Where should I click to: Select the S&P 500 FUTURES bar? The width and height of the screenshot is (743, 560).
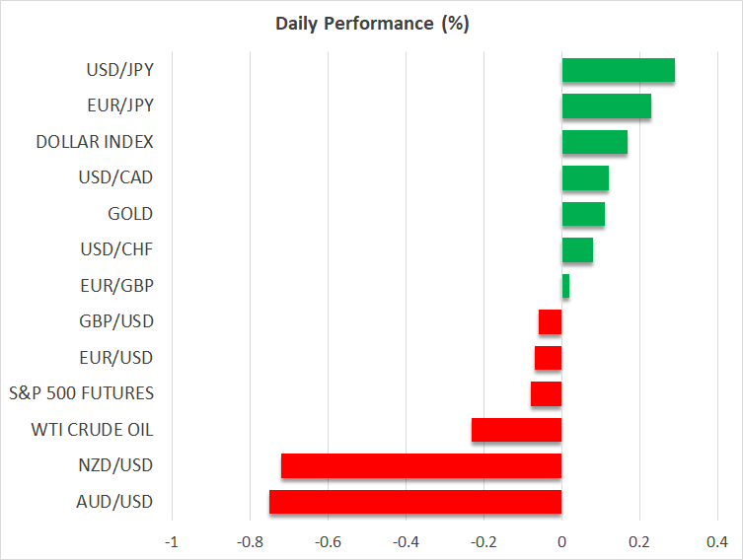click(547, 393)
